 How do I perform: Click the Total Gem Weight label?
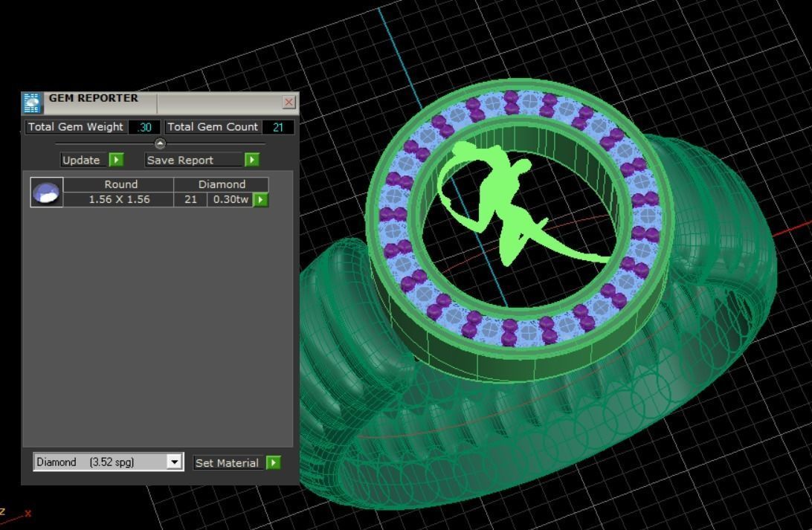tap(76, 127)
